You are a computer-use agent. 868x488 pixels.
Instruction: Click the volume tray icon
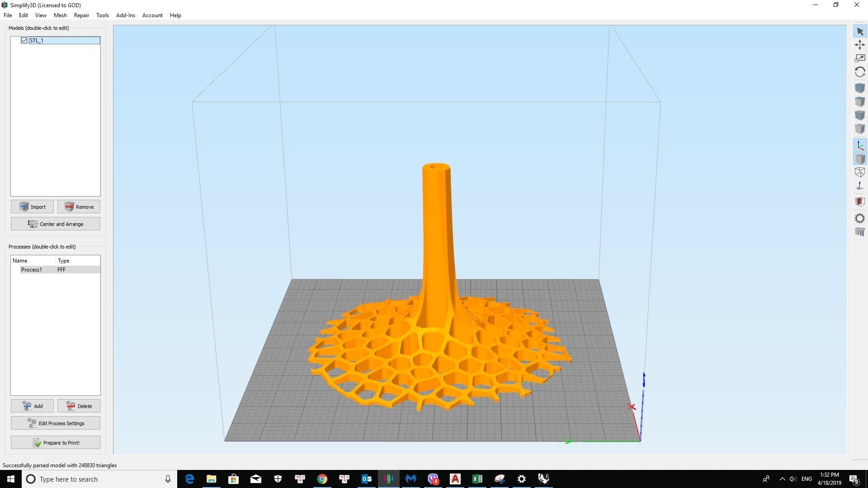(x=793, y=479)
